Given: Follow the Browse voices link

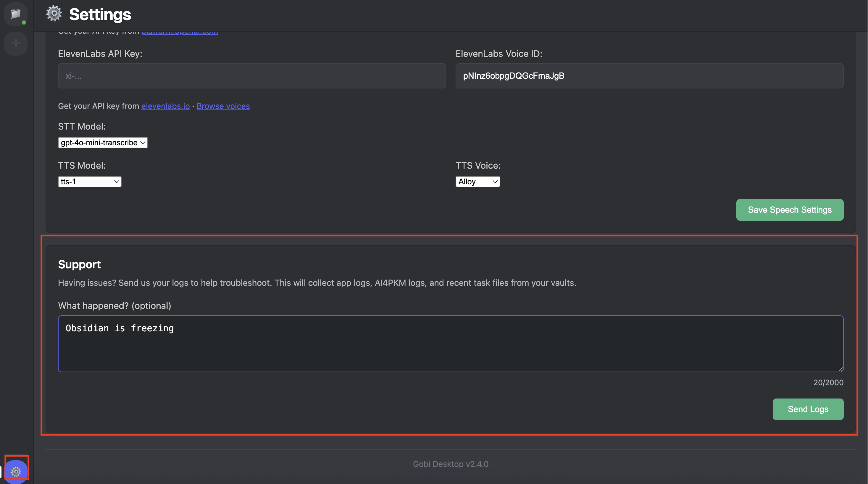Looking at the screenshot, I should (223, 106).
